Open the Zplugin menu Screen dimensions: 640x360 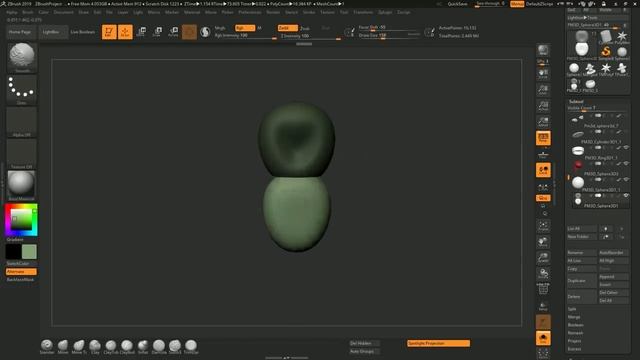385,12
